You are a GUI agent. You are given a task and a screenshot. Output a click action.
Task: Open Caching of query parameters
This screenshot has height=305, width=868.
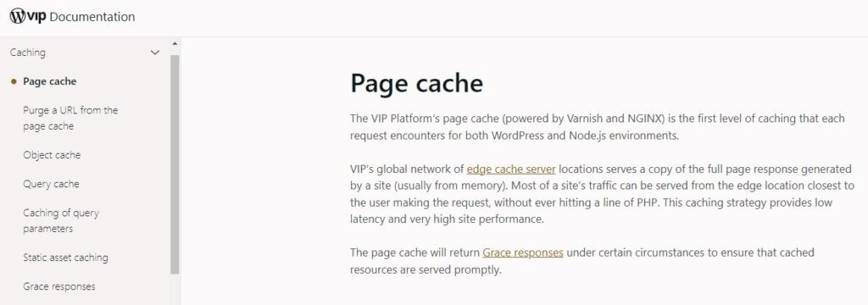[61, 220]
